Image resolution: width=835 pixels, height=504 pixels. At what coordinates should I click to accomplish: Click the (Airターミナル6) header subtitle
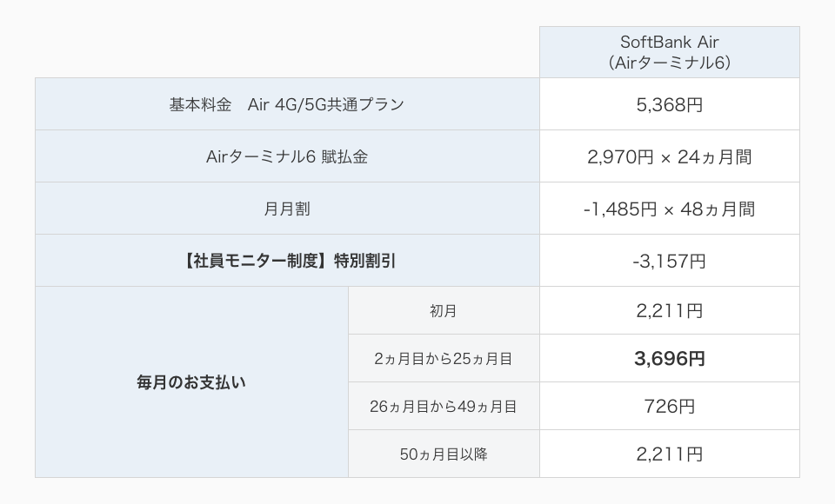(669, 63)
